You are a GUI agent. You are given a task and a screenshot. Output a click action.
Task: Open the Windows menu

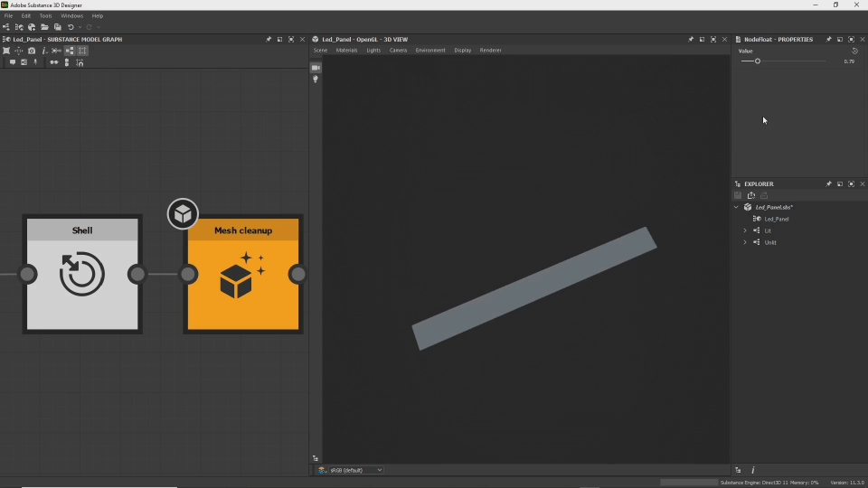point(72,16)
